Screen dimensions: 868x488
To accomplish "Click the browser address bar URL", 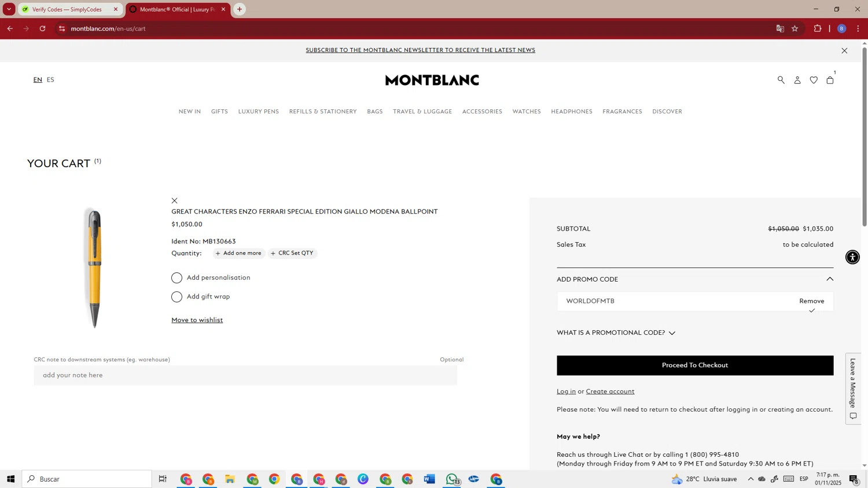I will (108, 28).
